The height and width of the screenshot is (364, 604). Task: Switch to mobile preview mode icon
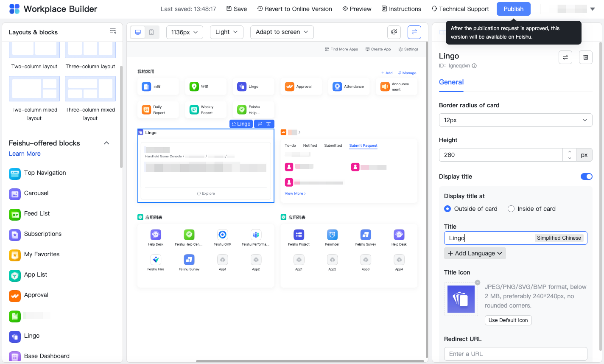pos(151,32)
